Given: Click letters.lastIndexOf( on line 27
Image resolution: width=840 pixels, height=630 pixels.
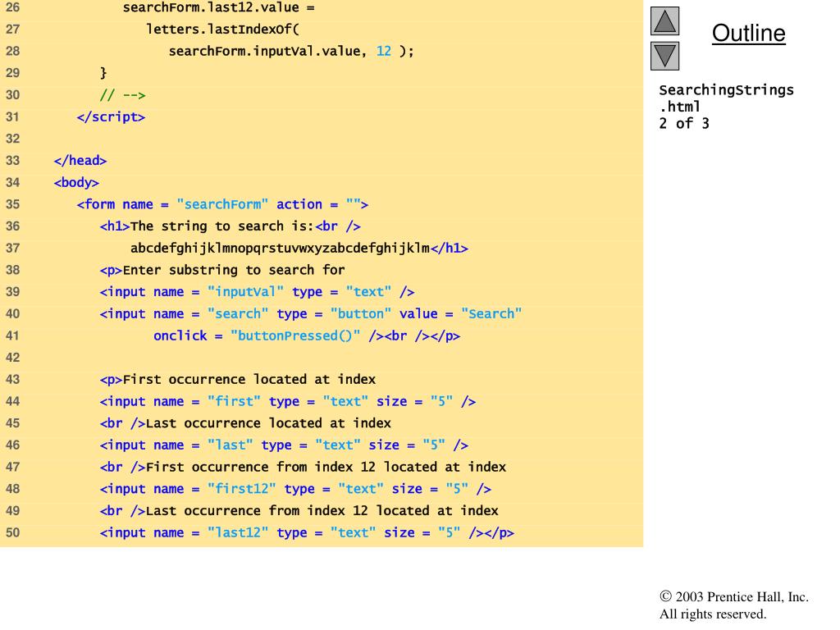Looking at the screenshot, I should coord(222,29).
